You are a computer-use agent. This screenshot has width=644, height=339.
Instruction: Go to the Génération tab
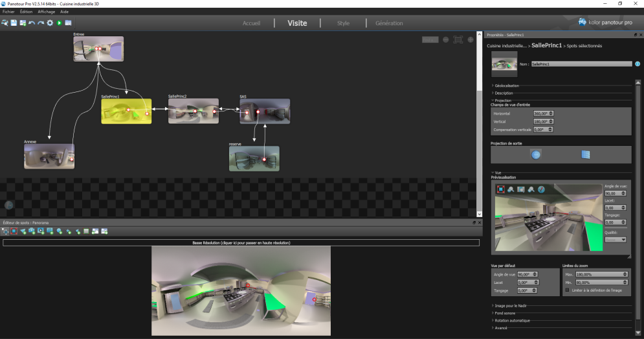tap(389, 23)
